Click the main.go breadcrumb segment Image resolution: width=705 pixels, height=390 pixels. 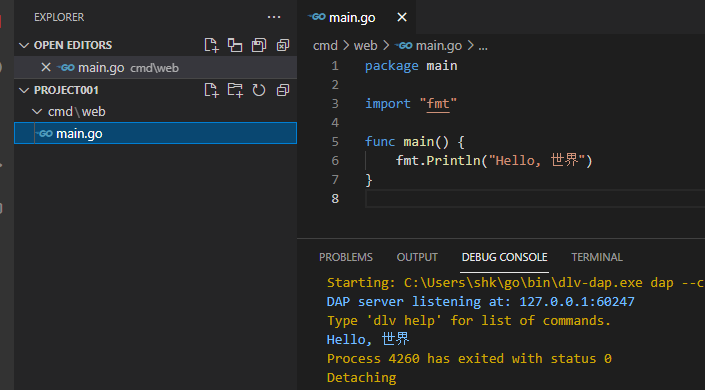pyautogui.click(x=428, y=45)
